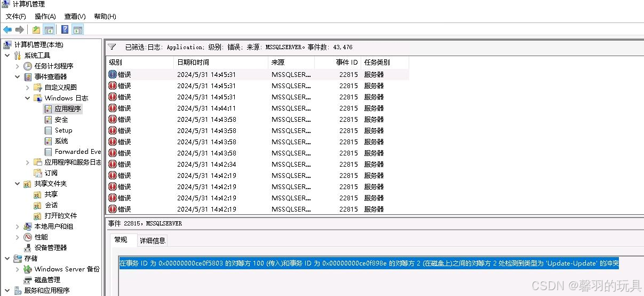Click the 本地用户和组 users icon
644x296 pixels.
(x=28, y=227)
